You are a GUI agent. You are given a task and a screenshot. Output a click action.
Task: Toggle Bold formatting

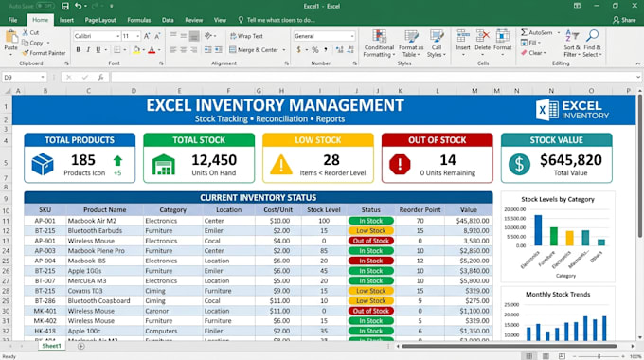[78, 49]
